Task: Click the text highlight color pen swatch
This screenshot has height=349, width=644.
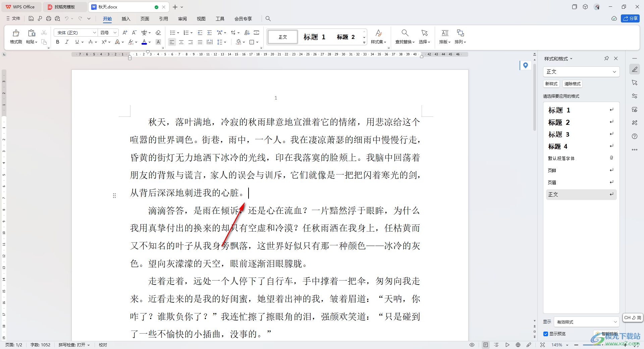Action: point(131,42)
